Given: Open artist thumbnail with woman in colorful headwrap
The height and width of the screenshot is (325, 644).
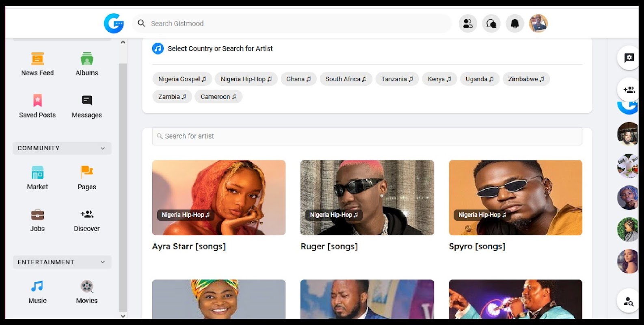Looking at the screenshot, I should pyautogui.click(x=219, y=299).
